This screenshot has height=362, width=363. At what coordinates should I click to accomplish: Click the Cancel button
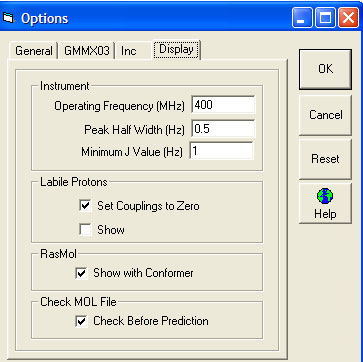click(325, 115)
